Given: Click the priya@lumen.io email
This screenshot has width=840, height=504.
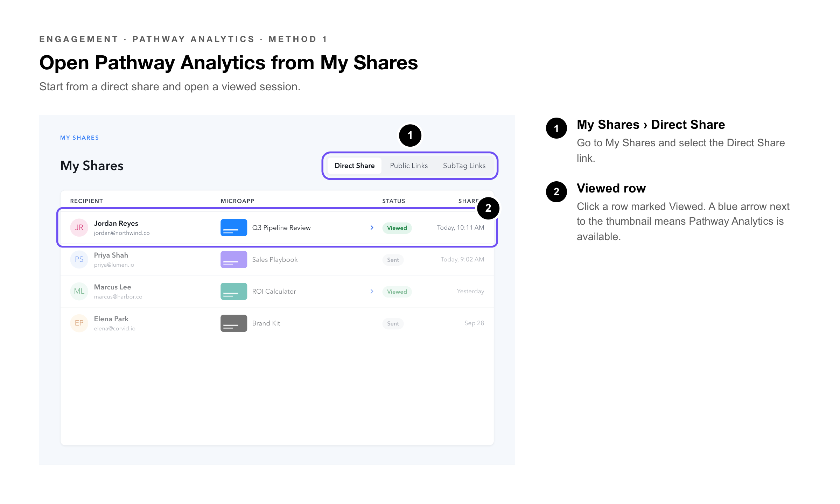Looking at the screenshot, I should pyautogui.click(x=114, y=265).
